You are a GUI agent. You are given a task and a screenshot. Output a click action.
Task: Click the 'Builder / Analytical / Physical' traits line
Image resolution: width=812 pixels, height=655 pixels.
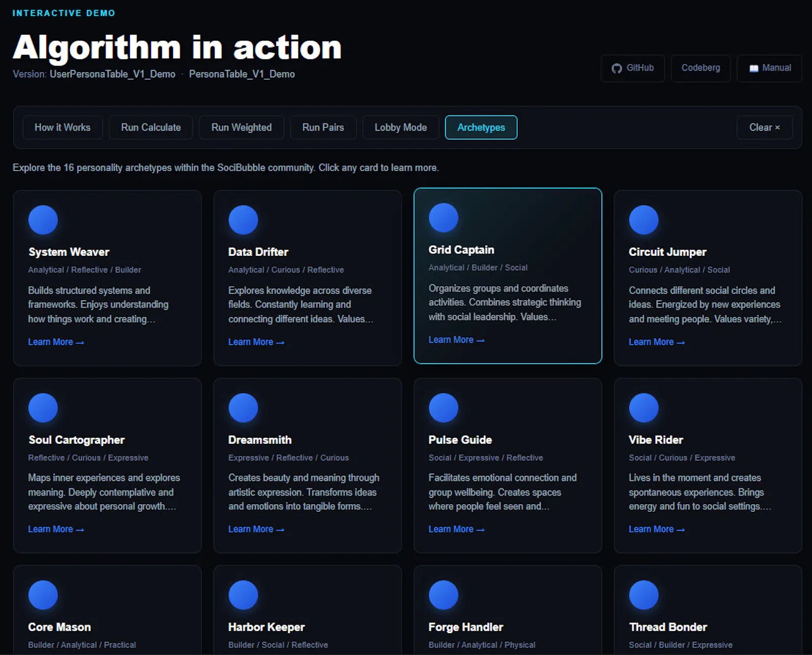coord(482,645)
